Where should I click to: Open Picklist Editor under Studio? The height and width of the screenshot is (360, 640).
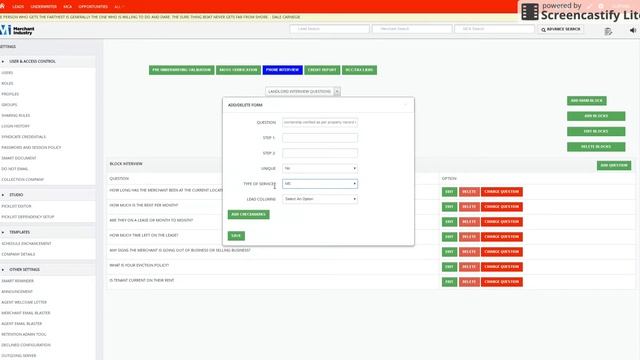tap(16, 206)
